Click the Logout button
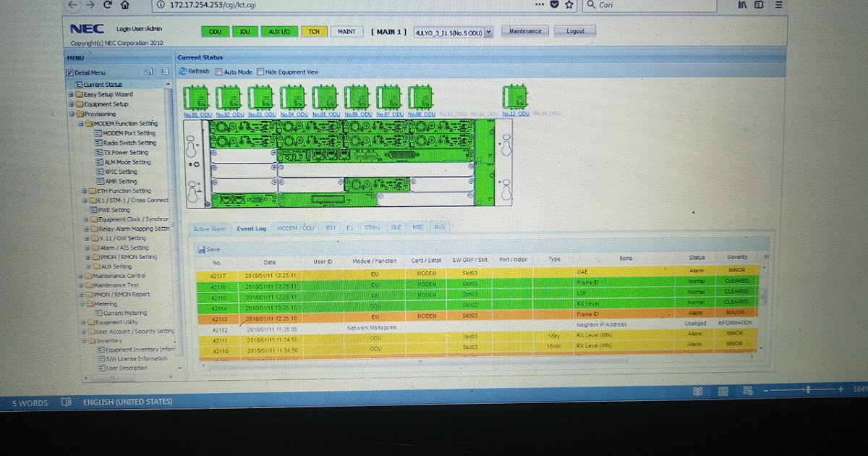Viewport: 868px width, 456px height. pos(575,31)
